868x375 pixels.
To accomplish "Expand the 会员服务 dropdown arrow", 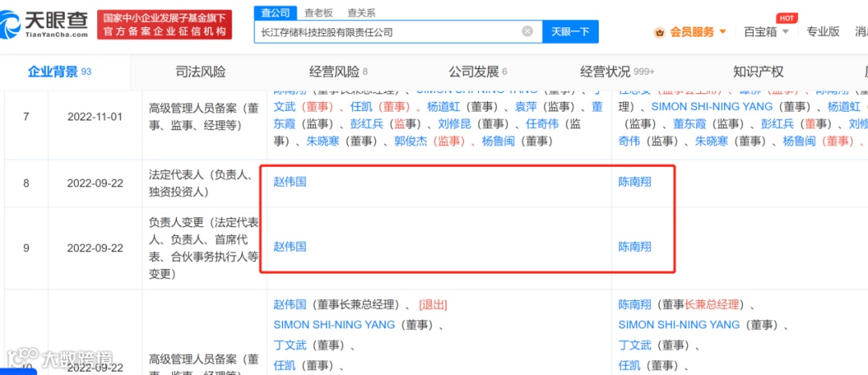I will point(723,32).
